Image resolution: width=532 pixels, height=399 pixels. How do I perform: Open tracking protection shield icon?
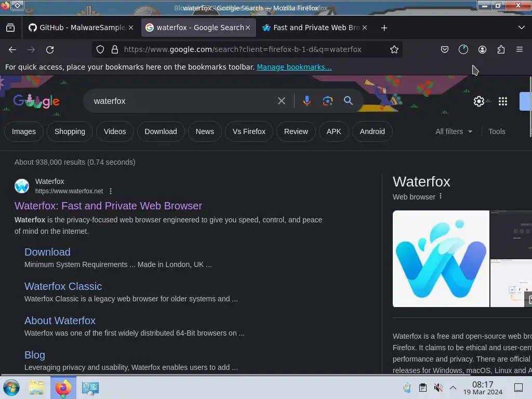point(100,49)
